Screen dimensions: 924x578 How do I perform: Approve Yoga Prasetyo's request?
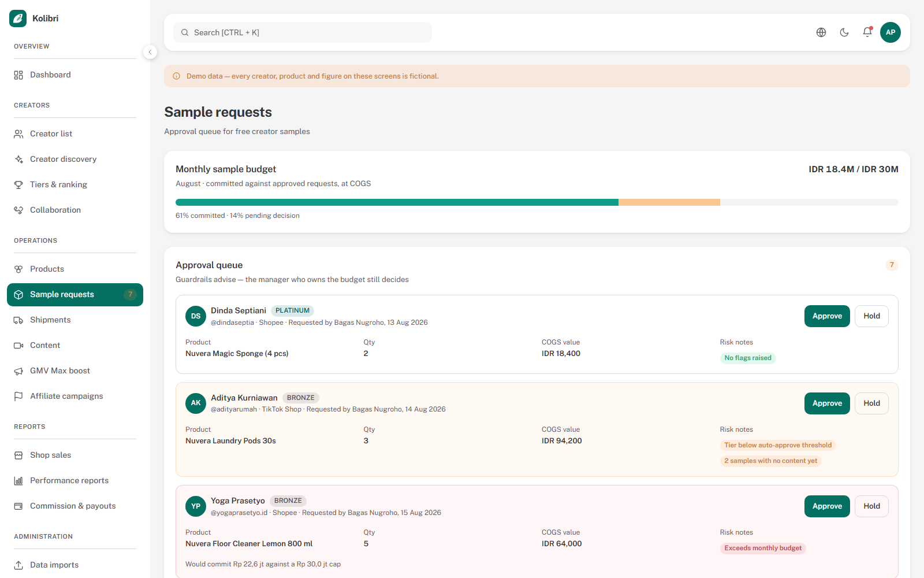[827, 506]
